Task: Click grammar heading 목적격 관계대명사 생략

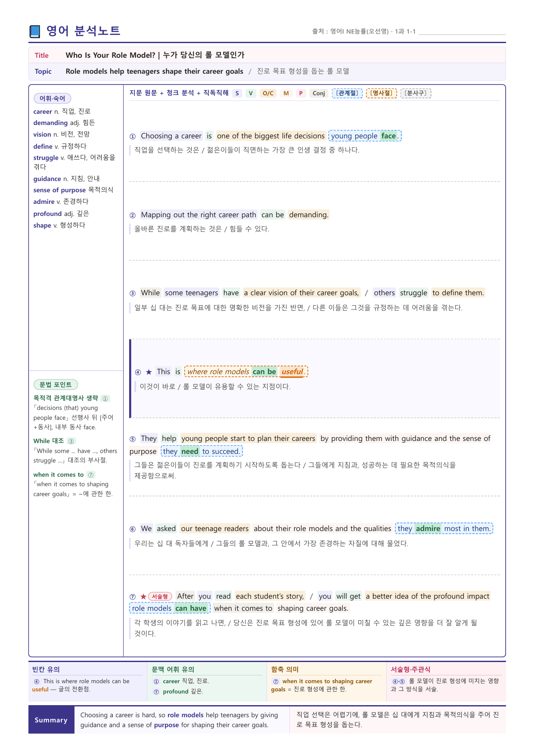Action: 65,398
